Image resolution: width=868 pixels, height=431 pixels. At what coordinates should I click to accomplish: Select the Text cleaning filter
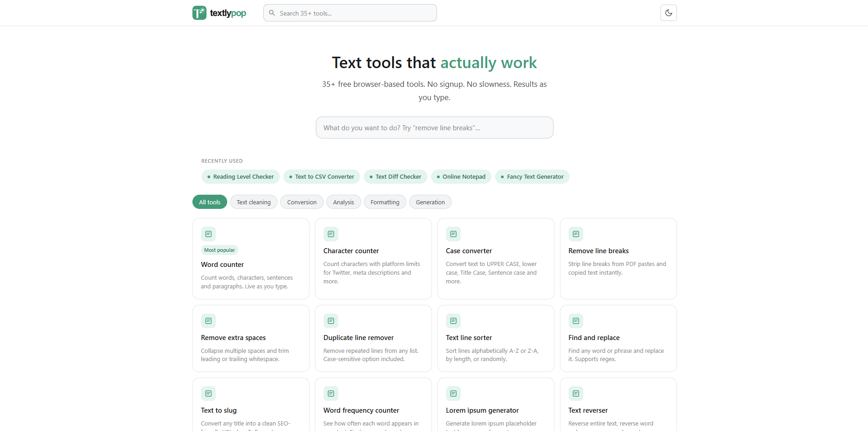tap(254, 202)
